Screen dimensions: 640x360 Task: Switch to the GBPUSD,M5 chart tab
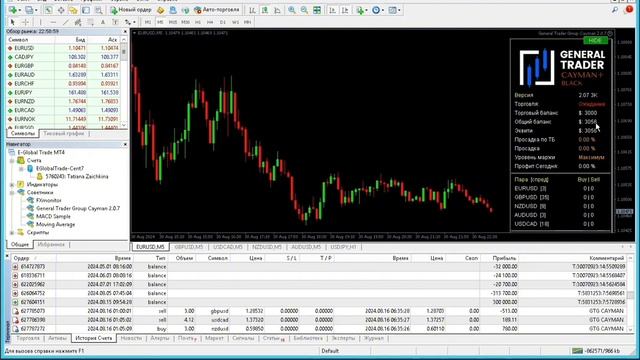(x=189, y=247)
